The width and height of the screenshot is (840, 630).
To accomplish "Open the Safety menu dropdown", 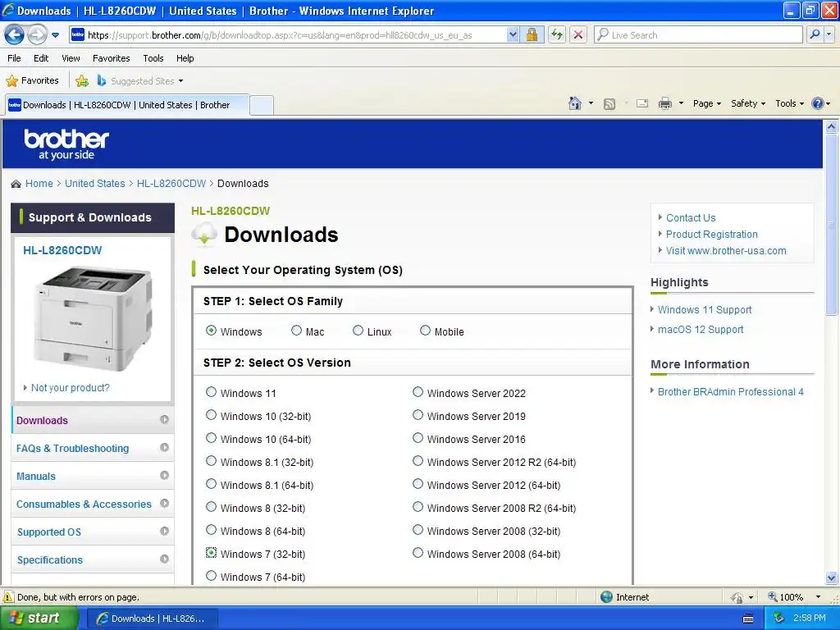I will tap(748, 103).
